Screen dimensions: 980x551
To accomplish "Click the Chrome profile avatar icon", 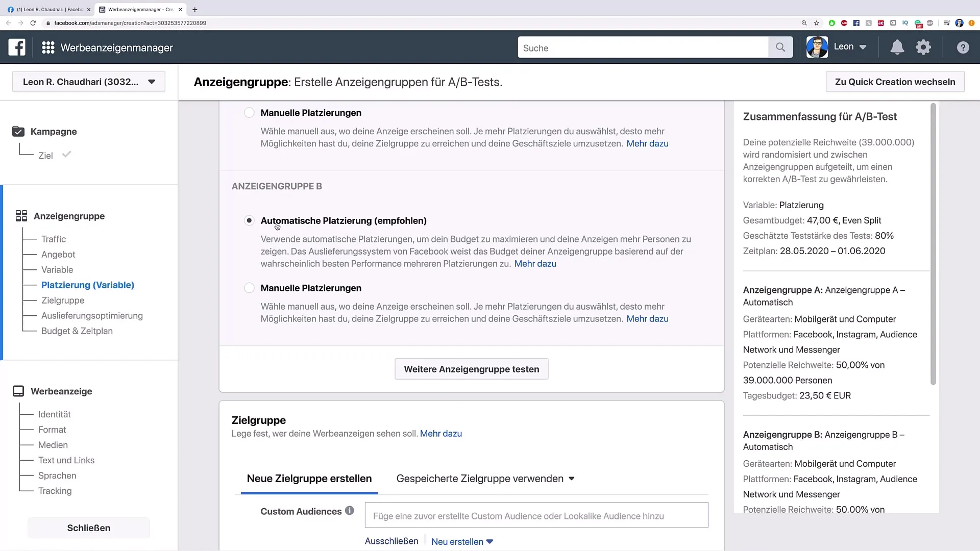I will (959, 23).
